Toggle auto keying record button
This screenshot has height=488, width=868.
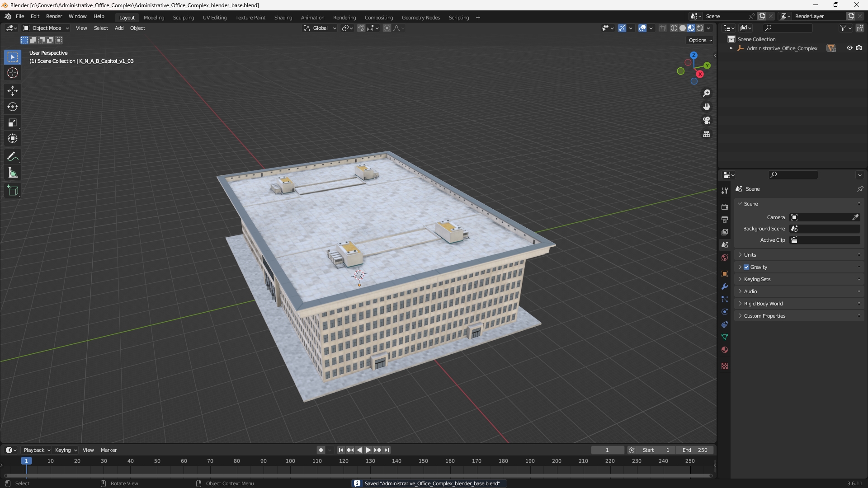click(x=321, y=450)
